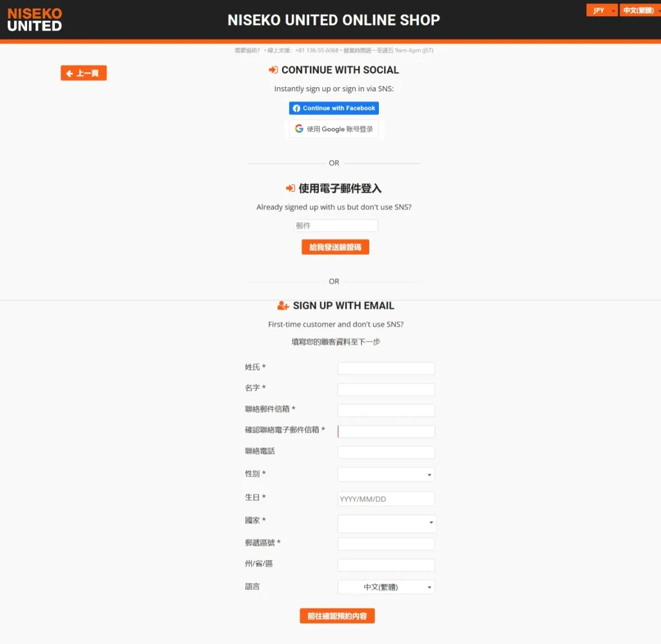Focus the 姓氏 surname input field

pos(386,368)
